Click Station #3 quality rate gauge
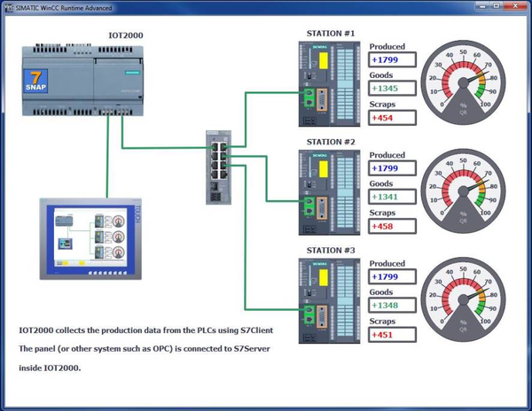The image size is (532, 411). 463,299
